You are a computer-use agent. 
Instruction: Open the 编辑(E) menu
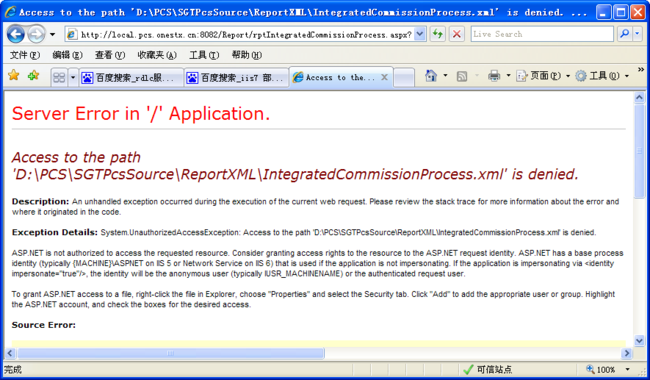(x=67, y=55)
